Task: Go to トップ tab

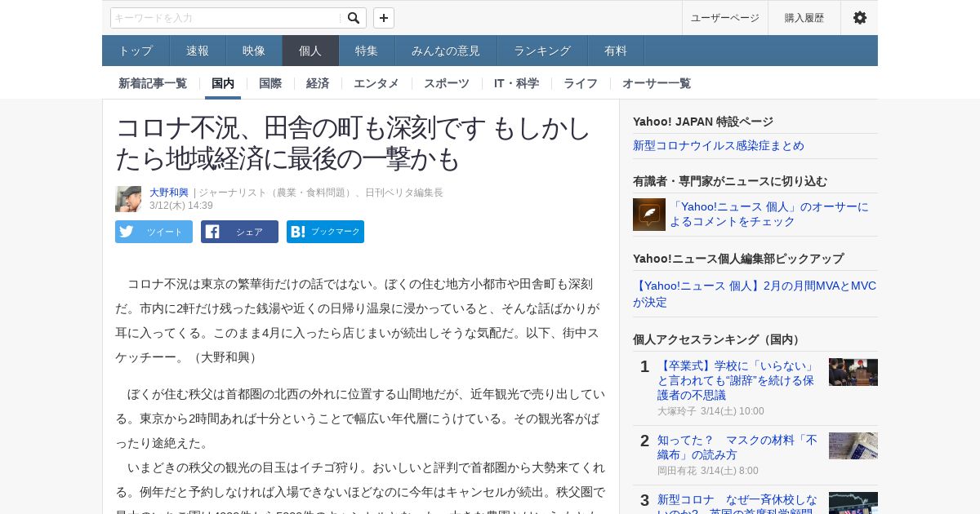Action: pos(136,51)
